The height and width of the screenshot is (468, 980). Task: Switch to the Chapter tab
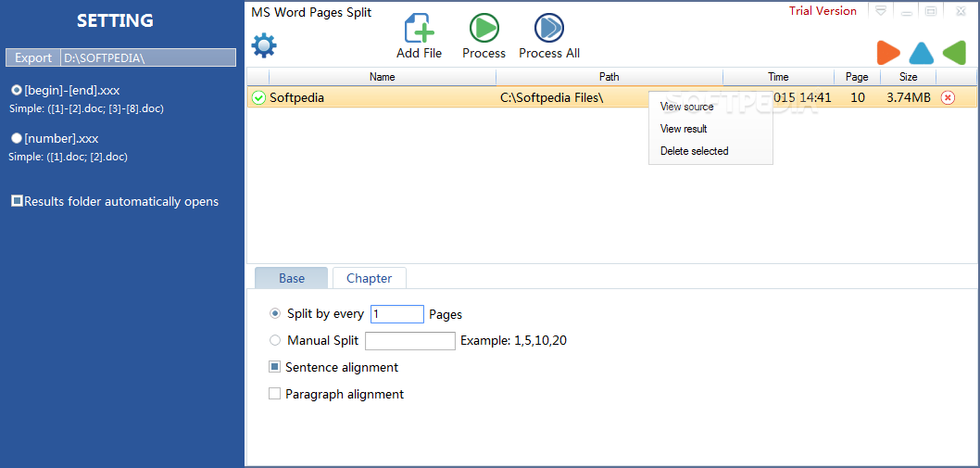tap(369, 278)
